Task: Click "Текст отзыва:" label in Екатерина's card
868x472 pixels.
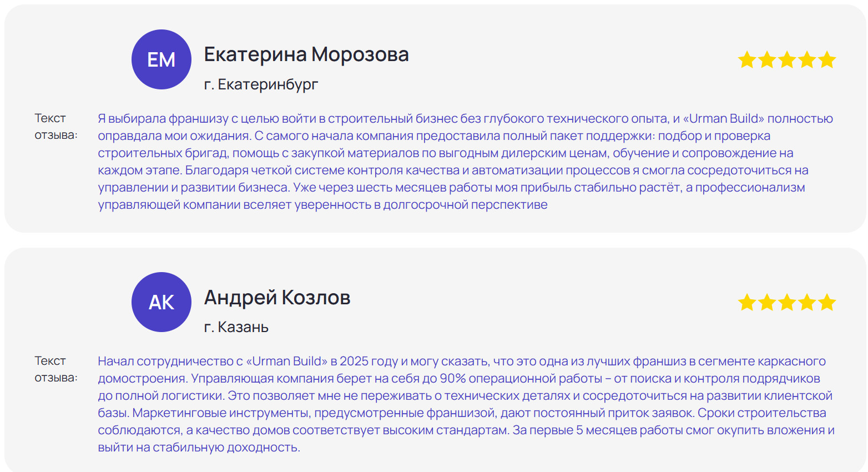Action: click(x=55, y=127)
